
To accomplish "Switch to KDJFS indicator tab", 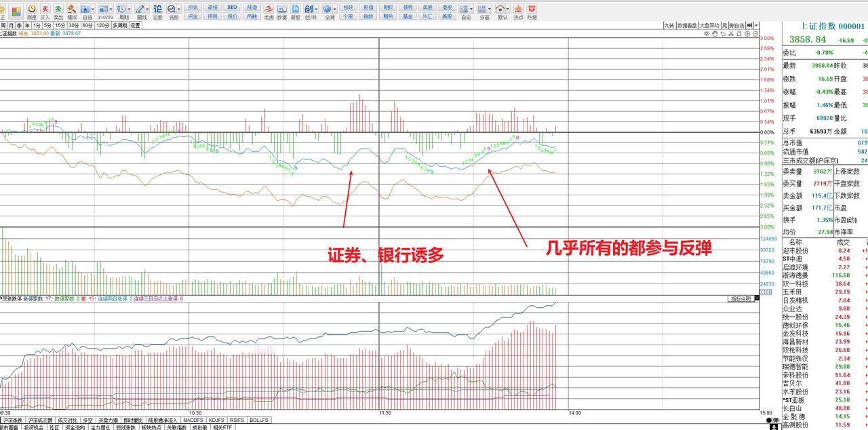I will 216,420.
